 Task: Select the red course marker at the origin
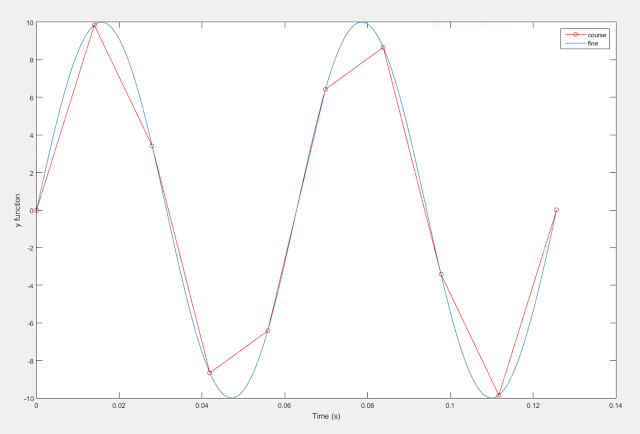(37, 210)
